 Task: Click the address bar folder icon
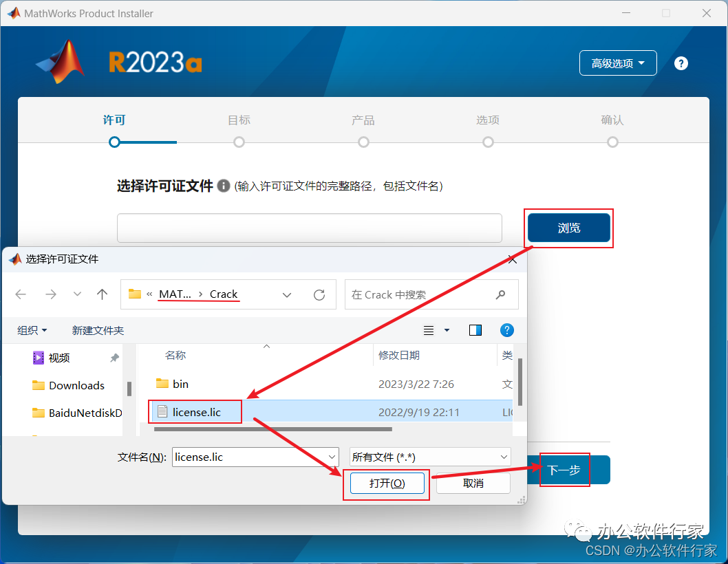pos(135,294)
